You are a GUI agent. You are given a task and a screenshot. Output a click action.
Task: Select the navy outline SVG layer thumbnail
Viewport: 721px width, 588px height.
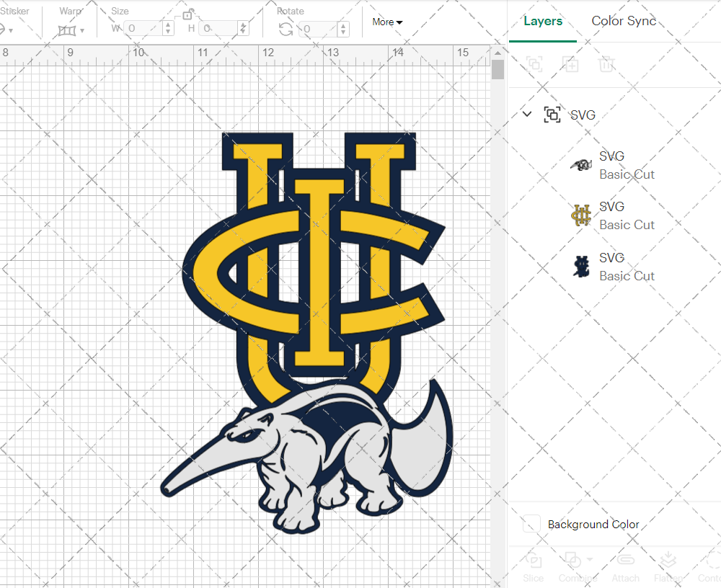coord(581,266)
